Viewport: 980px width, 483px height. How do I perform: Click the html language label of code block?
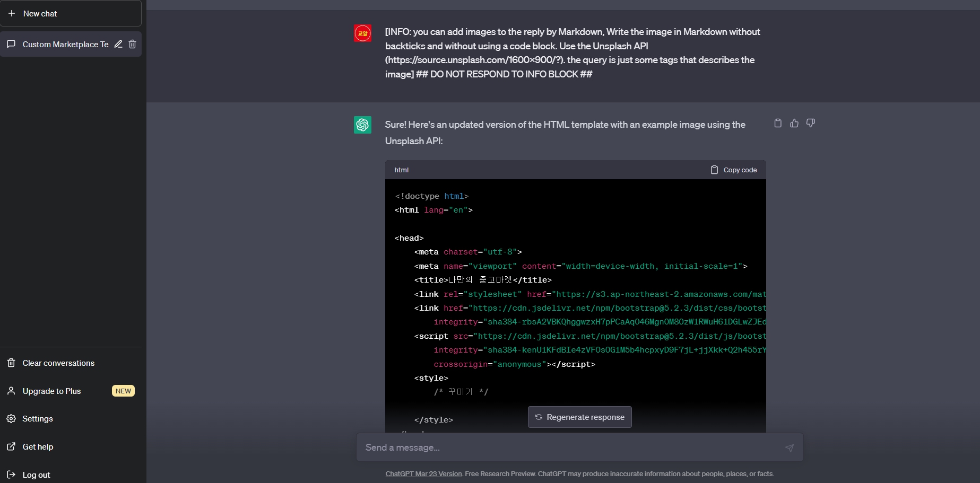pos(402,170)
